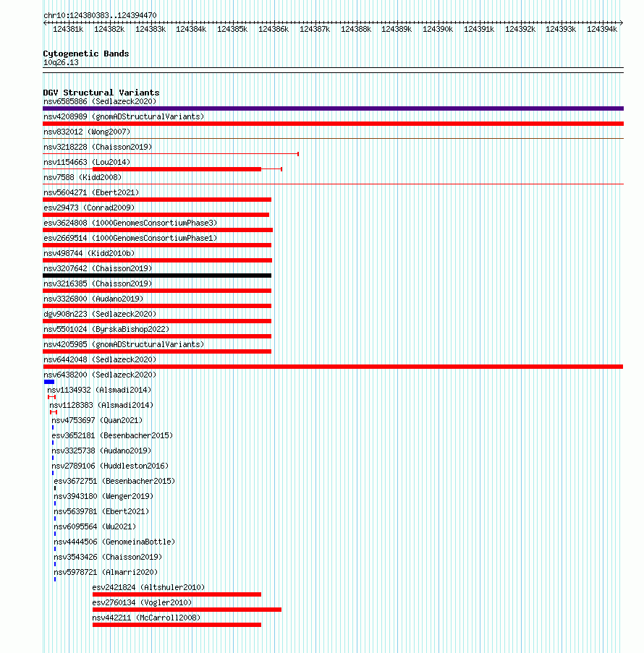Click the 124392k ruler position

point(520,29)
